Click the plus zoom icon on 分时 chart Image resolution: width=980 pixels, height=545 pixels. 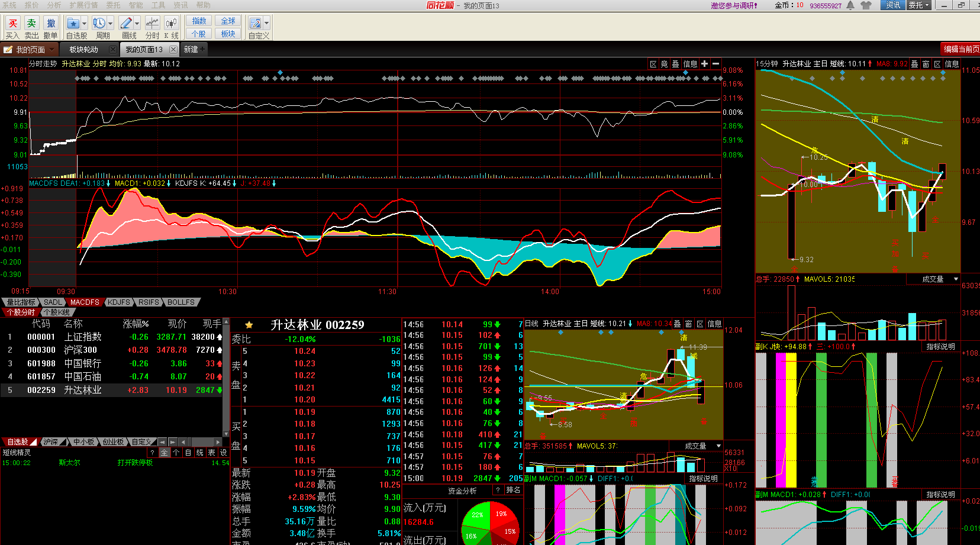click(704, 64)
